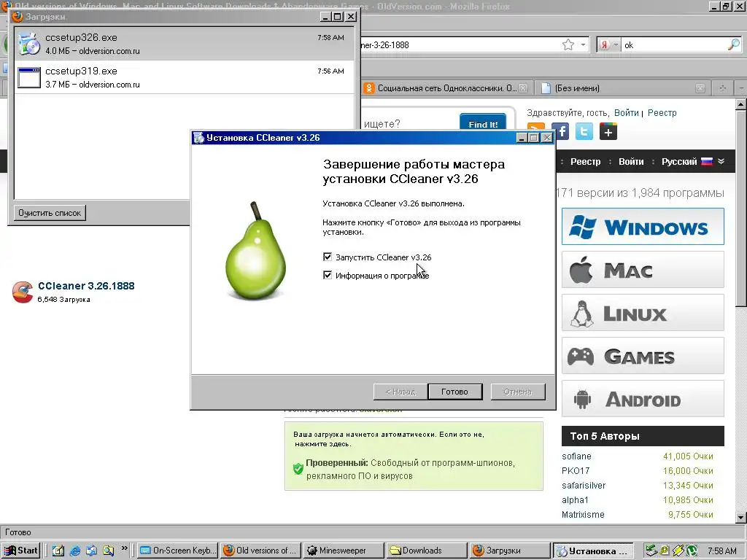Click first quick launch icon beside Start
Screen dimensions: 747x560
pyautogui.click(x=58, y=551)
